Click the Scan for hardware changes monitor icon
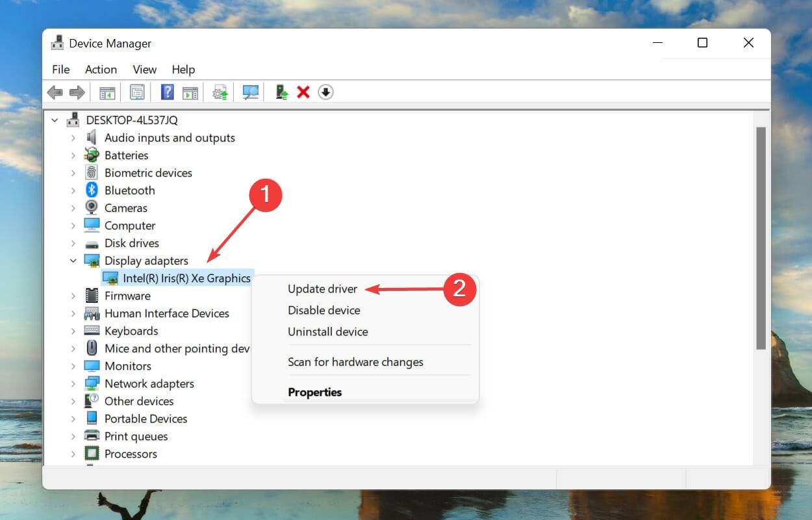Screen dimensions: 812x520 [251, 92]
